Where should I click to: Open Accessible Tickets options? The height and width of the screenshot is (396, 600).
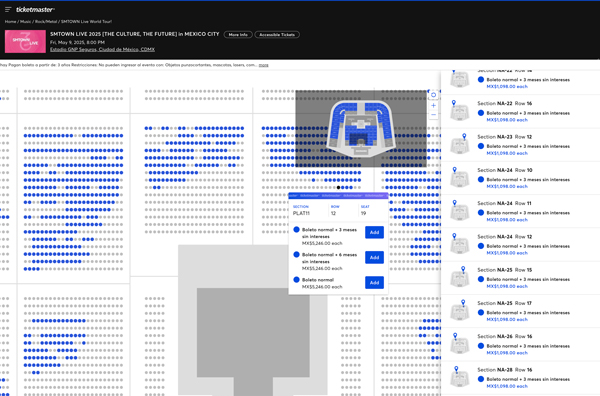click(277, 34)
